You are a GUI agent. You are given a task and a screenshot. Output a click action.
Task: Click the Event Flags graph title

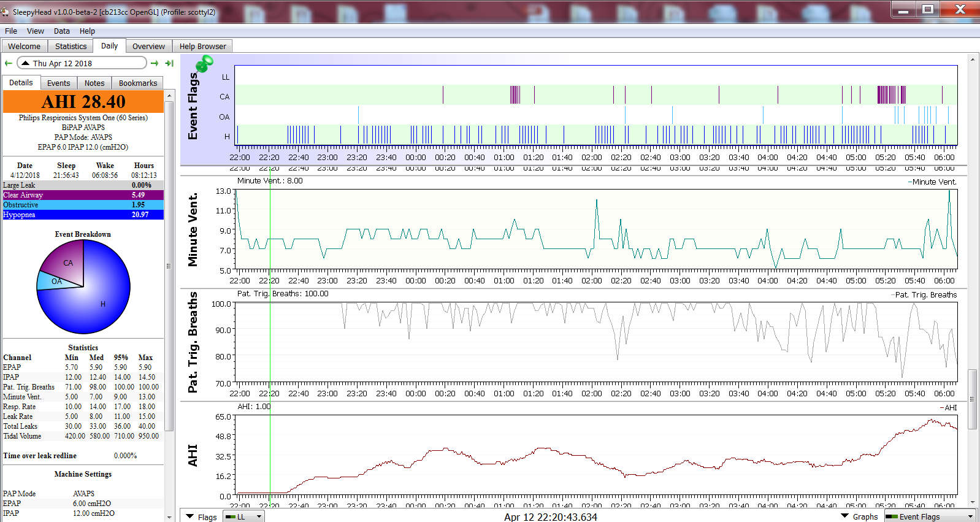[193, 106]
